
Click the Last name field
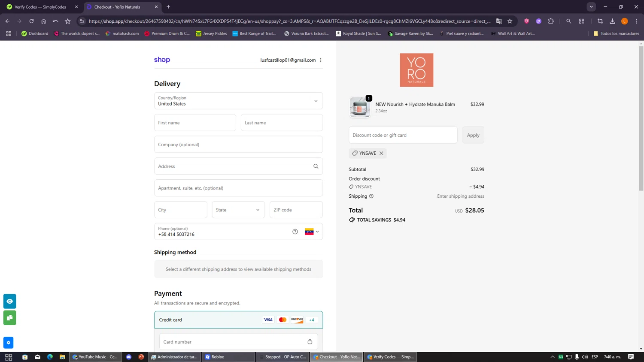pyautogui.click(x=282, y=123)
